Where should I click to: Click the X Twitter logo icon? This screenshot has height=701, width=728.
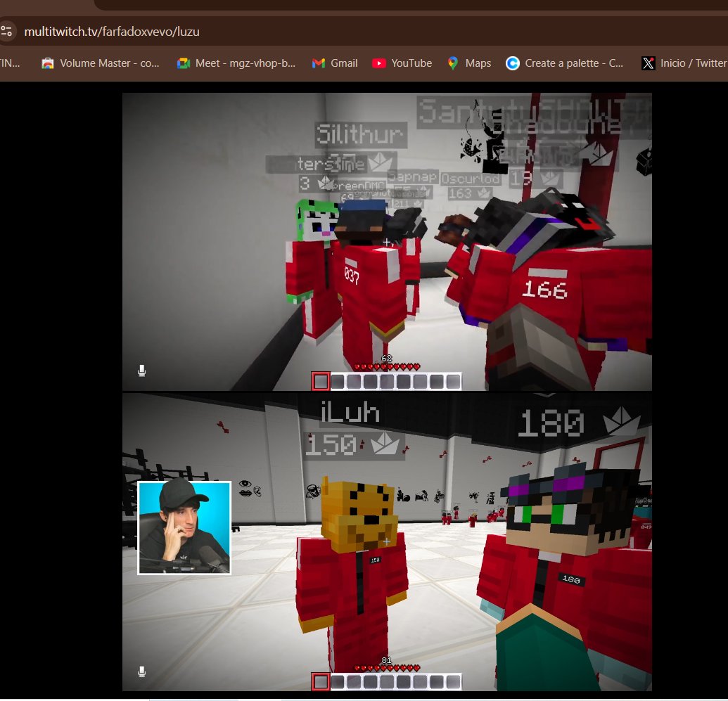pos(648,63)
